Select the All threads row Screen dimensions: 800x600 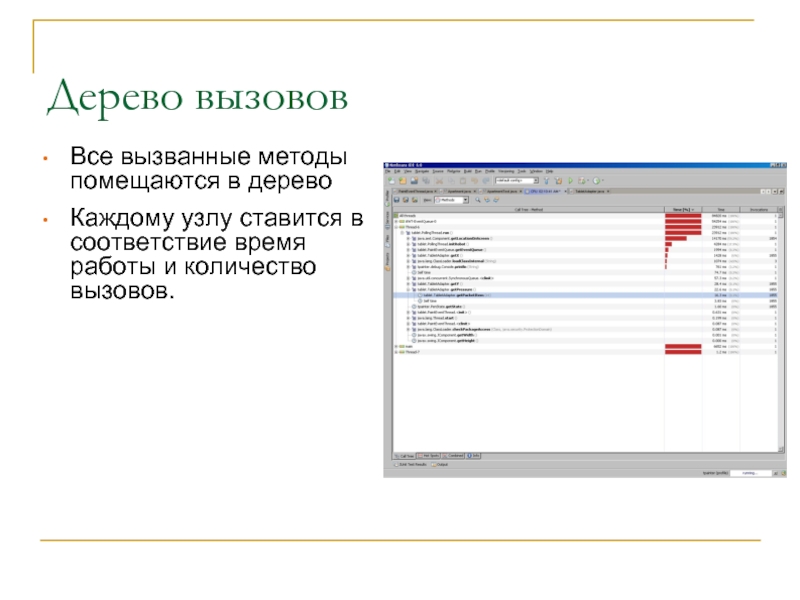(585, 216)
